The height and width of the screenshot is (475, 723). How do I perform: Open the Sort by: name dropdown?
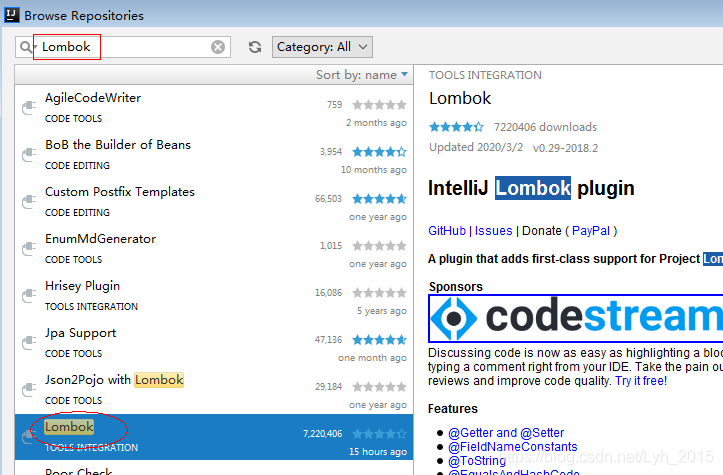362,75
